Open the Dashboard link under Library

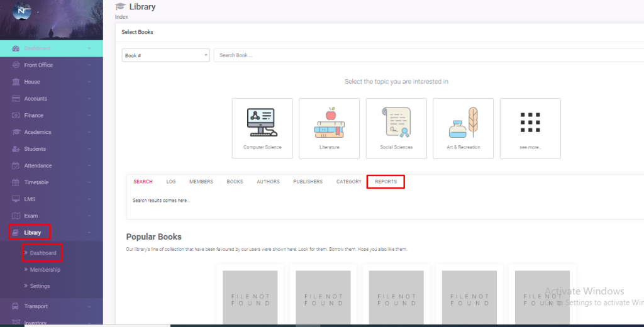[43, 253]
